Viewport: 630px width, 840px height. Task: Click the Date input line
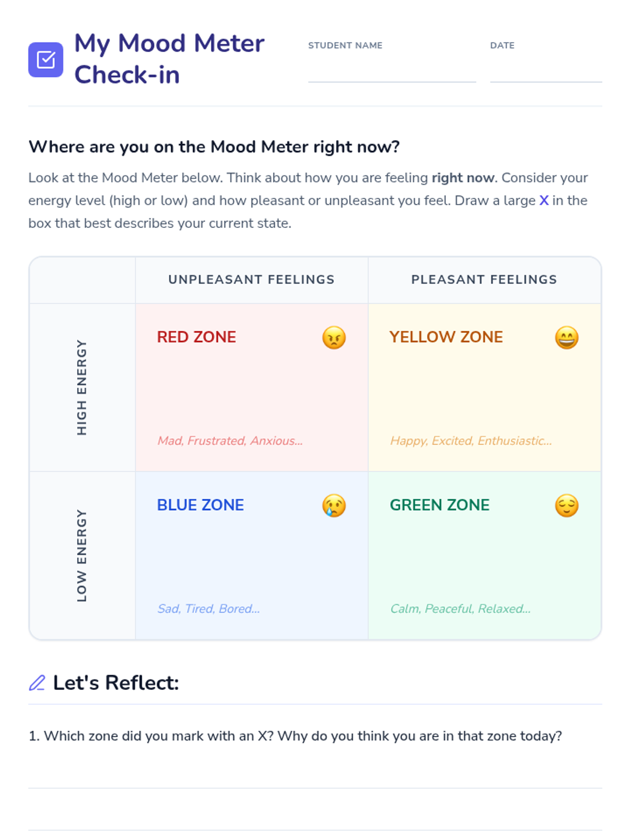545,72
